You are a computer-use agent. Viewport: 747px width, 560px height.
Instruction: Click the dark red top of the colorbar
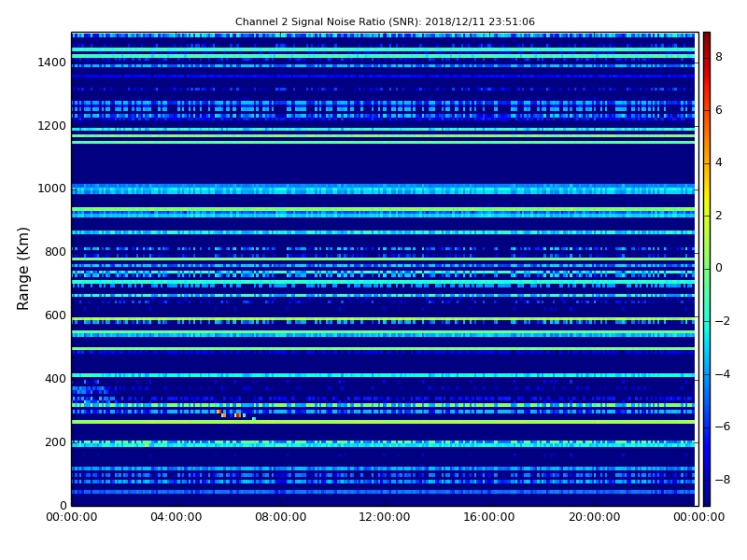(x=707, y=39)
